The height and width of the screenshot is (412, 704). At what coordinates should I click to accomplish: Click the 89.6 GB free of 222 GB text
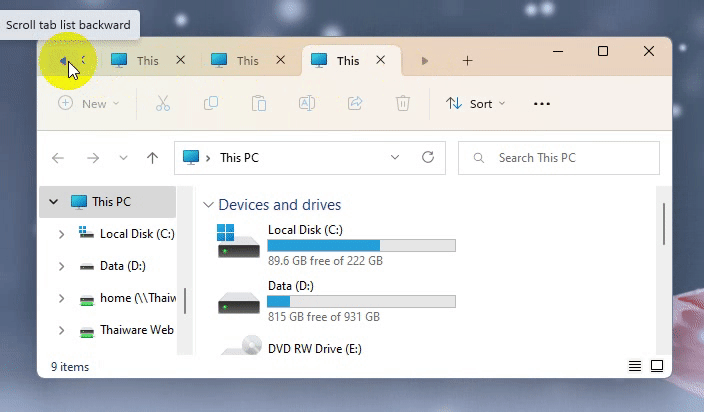tap(325, 261)
